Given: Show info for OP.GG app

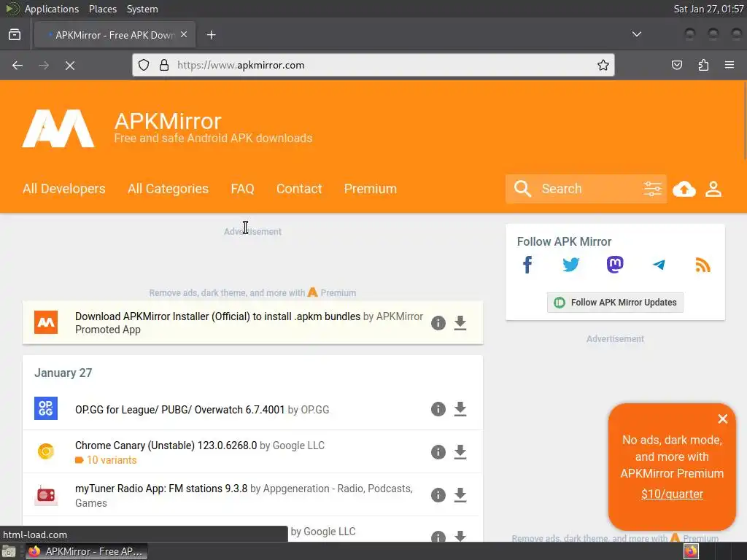Looking at the screenshot, I should [438, 409].
